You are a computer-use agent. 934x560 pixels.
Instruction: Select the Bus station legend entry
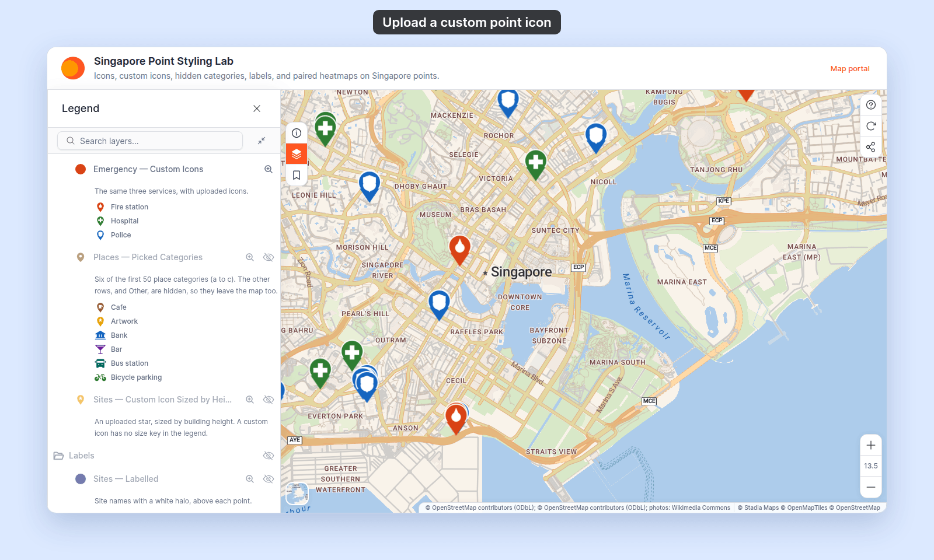coord(122,363)
